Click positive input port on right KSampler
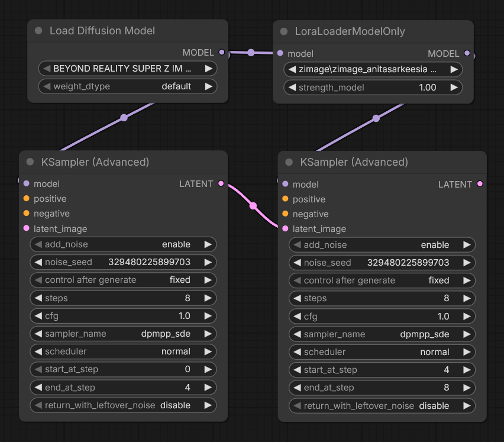The width and height of the screenshot is (504, 442). click(x=286, y=199)
